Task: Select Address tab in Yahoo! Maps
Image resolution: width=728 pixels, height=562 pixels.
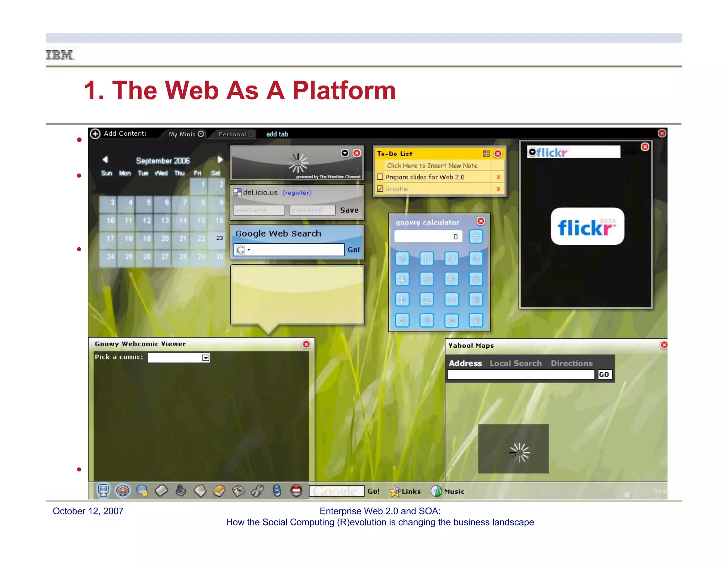Action: 465,363
